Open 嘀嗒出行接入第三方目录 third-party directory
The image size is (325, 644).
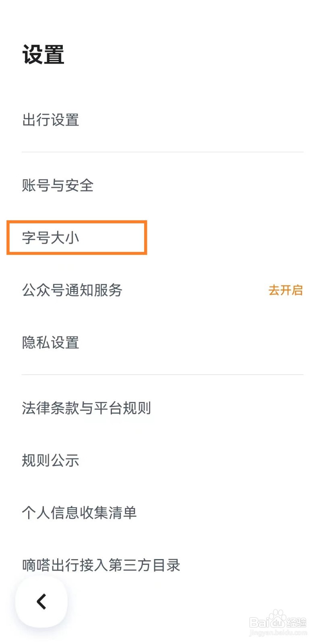pos(101,565)
